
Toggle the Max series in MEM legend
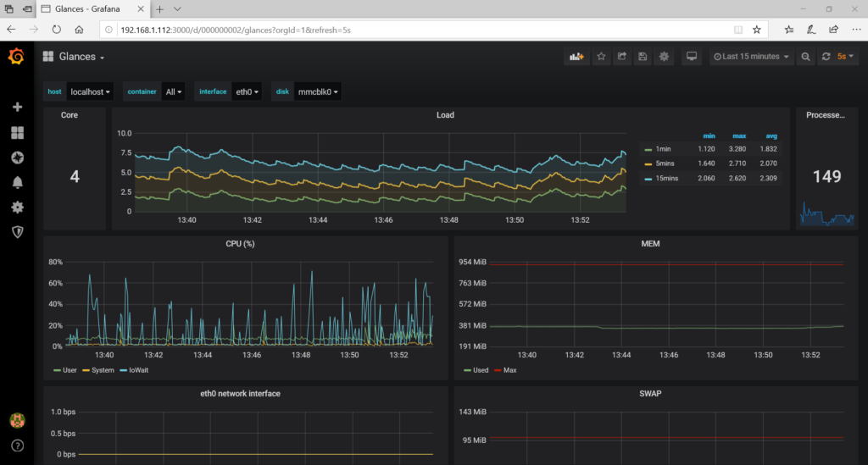pos(509,370)
